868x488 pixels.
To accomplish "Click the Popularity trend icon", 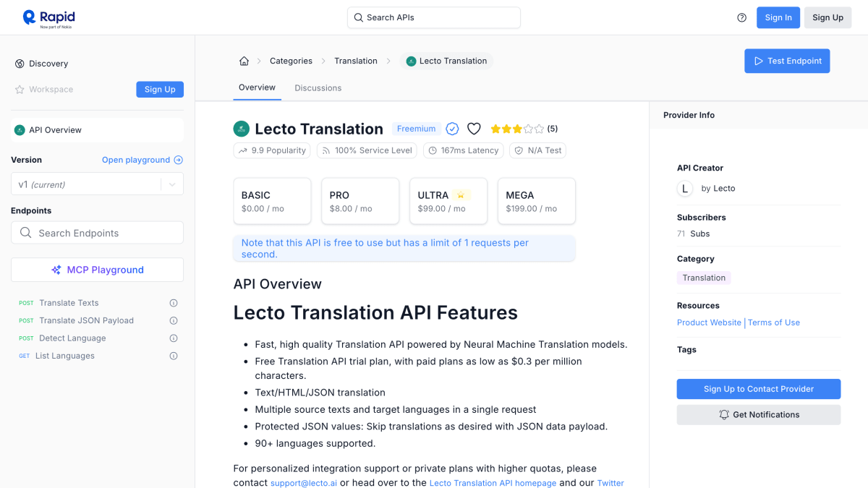I will (243, 150).
